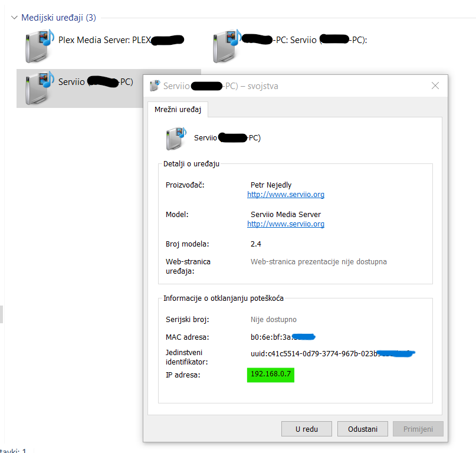The width and height of the screenshot is (476, 453).
Task: Confirm with the U redu button
Action: tap(307, 429)
